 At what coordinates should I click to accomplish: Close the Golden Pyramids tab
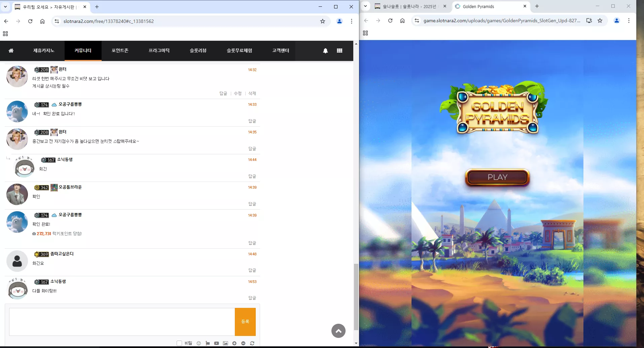[525, 6]
